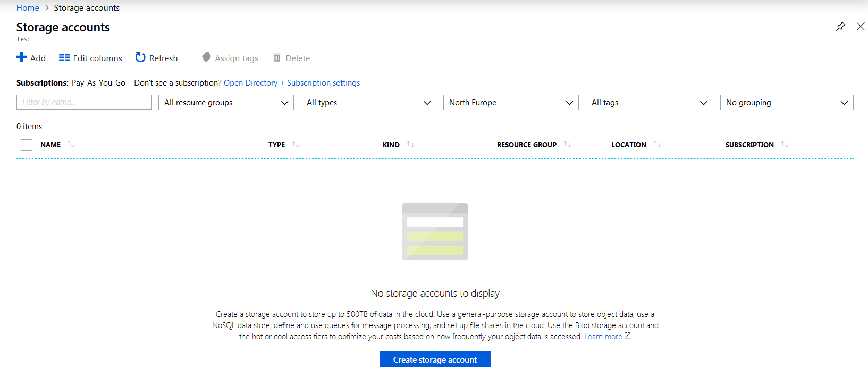Screen dimensions: 868x377
Task: Open Directory + Subscription settings link
Action: click(292, 83)
